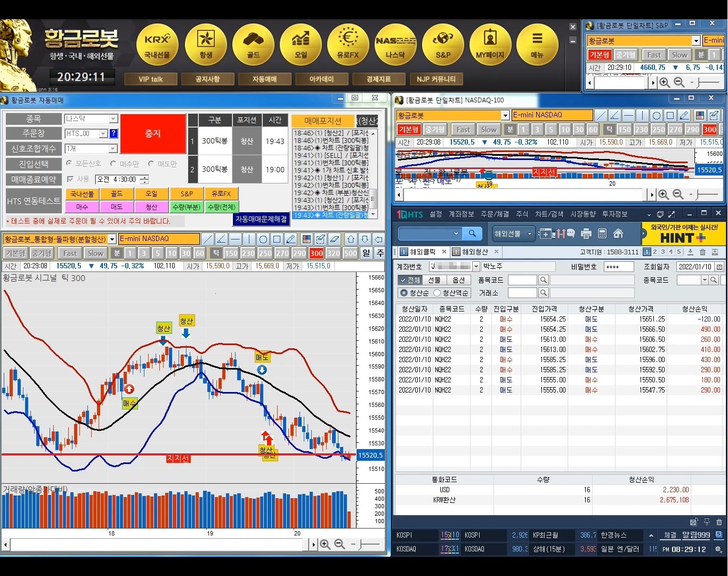Select the 모든신호 radio option
This screenshot has height=576, width=728.
pyautogui.click(x=69, y=164)
